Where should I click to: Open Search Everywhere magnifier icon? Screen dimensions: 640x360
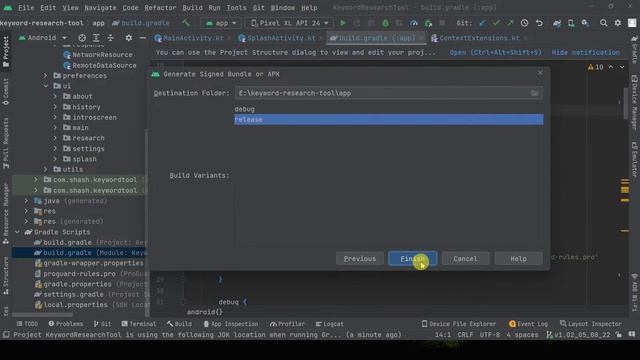click(603, 23)
